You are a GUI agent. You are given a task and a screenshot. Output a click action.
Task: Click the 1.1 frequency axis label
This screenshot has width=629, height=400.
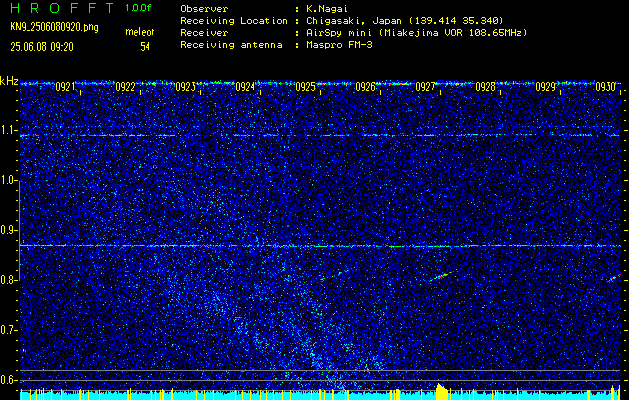point(9,130)
